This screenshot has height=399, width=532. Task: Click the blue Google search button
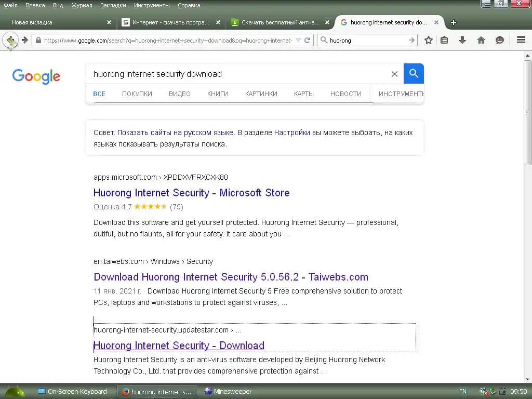(414, 74)
